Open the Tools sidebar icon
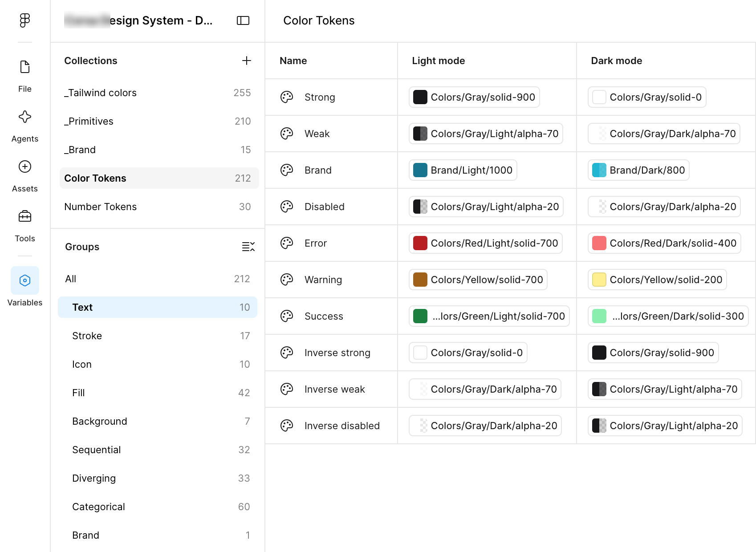This screenshot has width=756, height=552. tap(25, 216)
